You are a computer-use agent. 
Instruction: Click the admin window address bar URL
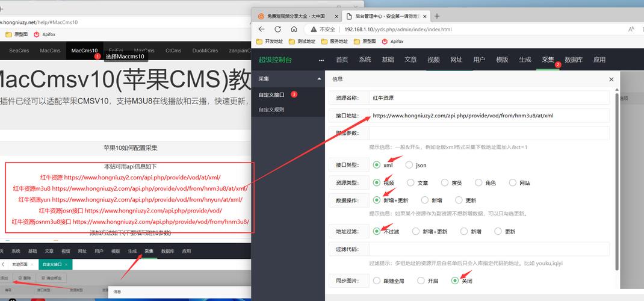click(398, 29)
